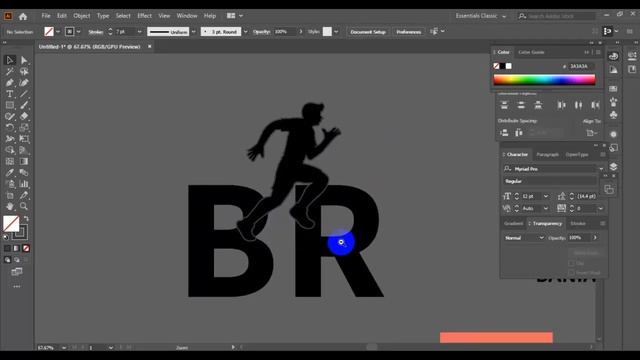Click the hex color input field
Screen dimensions: 640x360
click(582, 66)
